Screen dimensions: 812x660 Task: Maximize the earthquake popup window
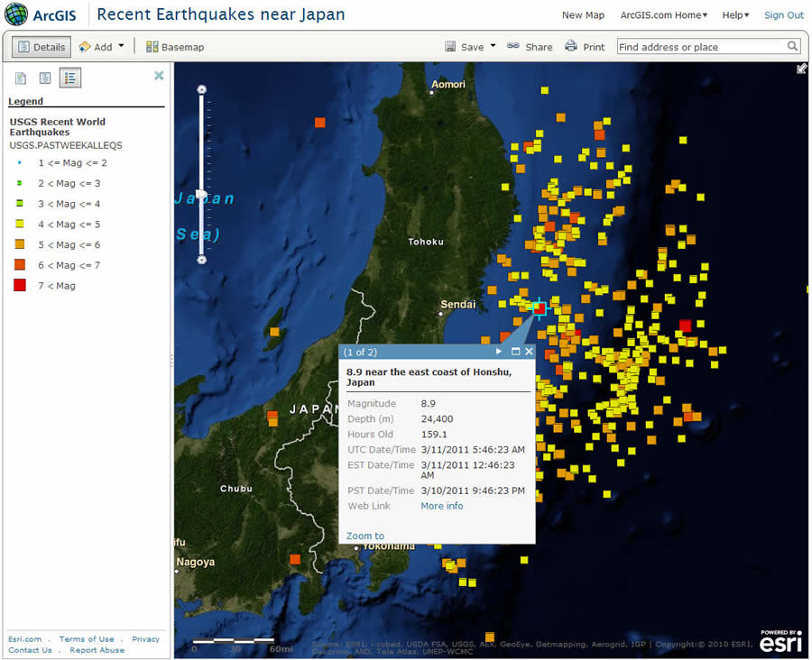tap(515, 352)
